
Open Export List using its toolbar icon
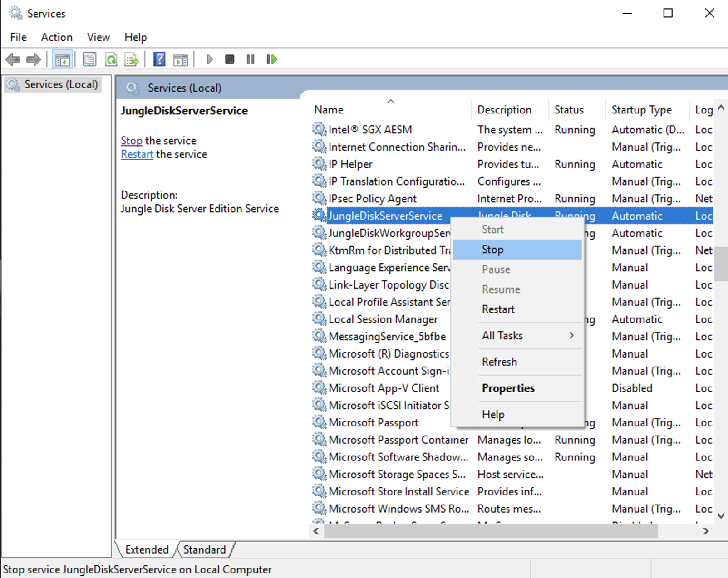(x=131, y=59)
